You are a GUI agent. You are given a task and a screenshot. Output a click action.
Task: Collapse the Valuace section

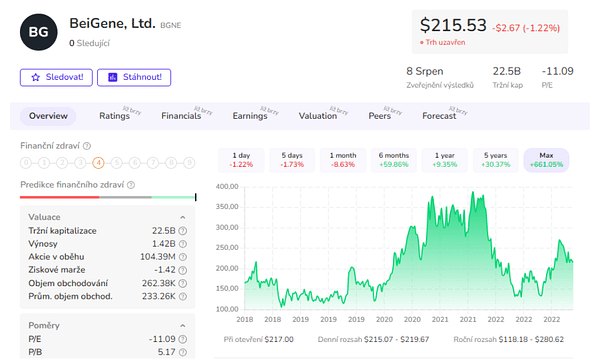[183, 217]
